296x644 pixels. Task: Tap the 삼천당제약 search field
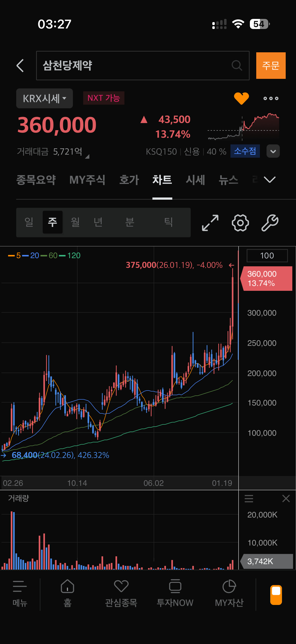coord(143,66)
